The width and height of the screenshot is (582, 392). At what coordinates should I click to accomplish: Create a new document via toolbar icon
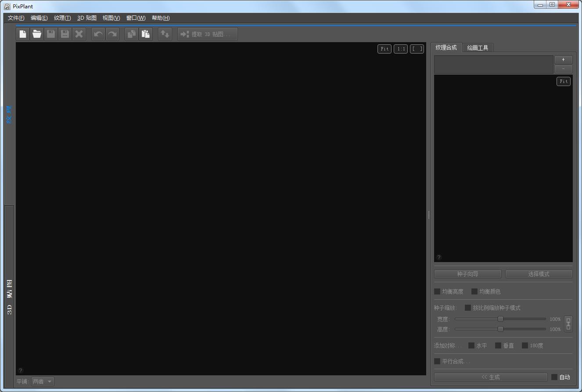click(x=22, y=34)
